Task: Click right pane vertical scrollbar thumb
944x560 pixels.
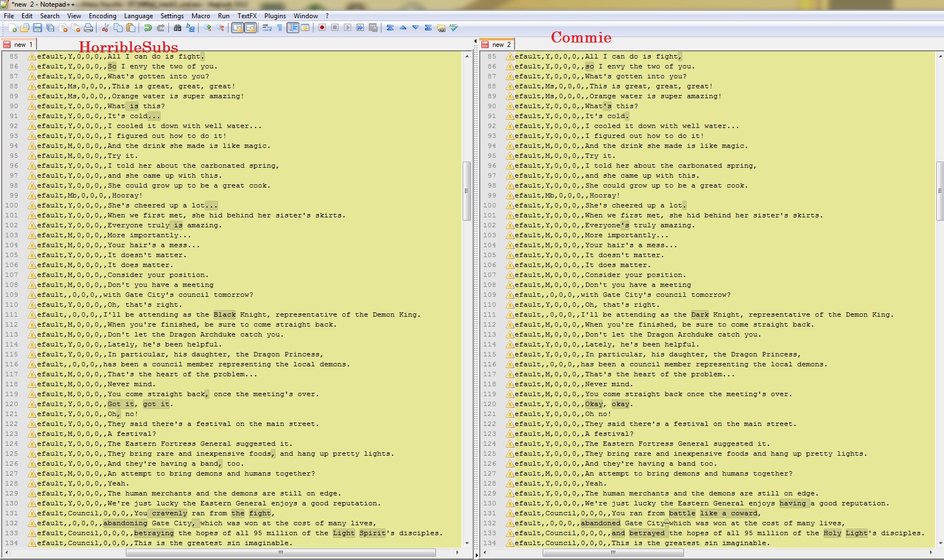Action: pyautogui.click(x=940, y=191)
